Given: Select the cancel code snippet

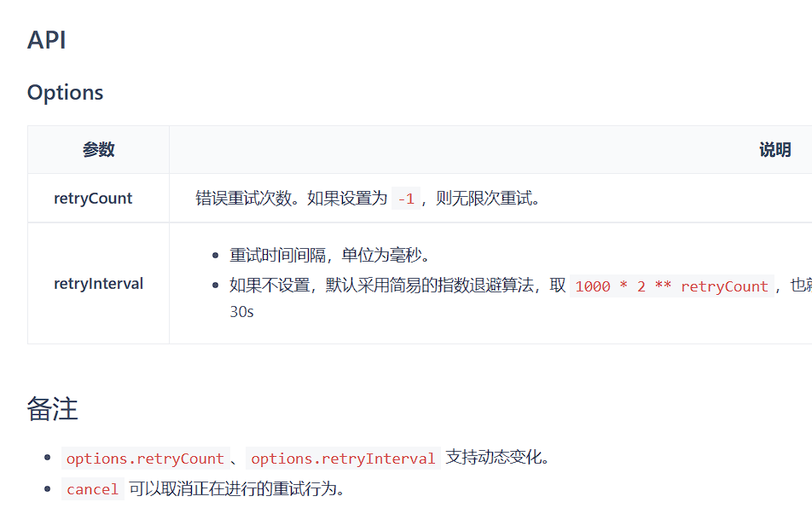Looking at the screenshot, I should coord(92,488).
